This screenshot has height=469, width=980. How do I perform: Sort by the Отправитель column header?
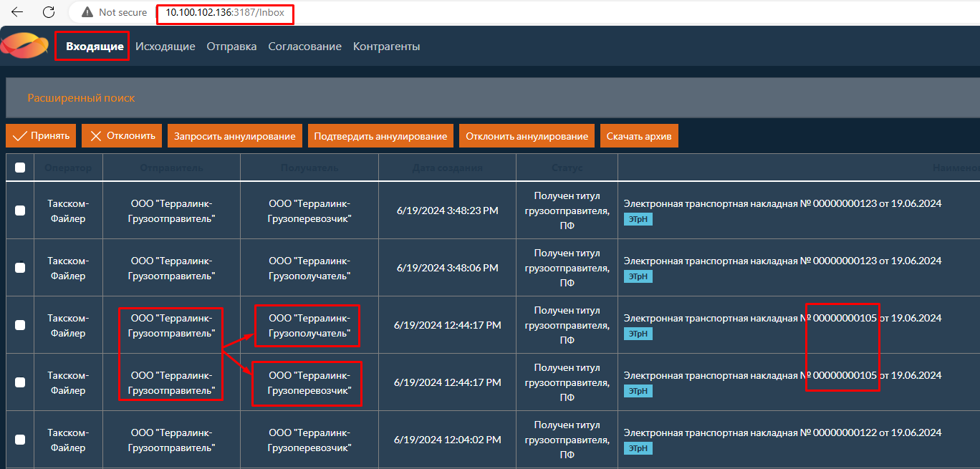172,168
